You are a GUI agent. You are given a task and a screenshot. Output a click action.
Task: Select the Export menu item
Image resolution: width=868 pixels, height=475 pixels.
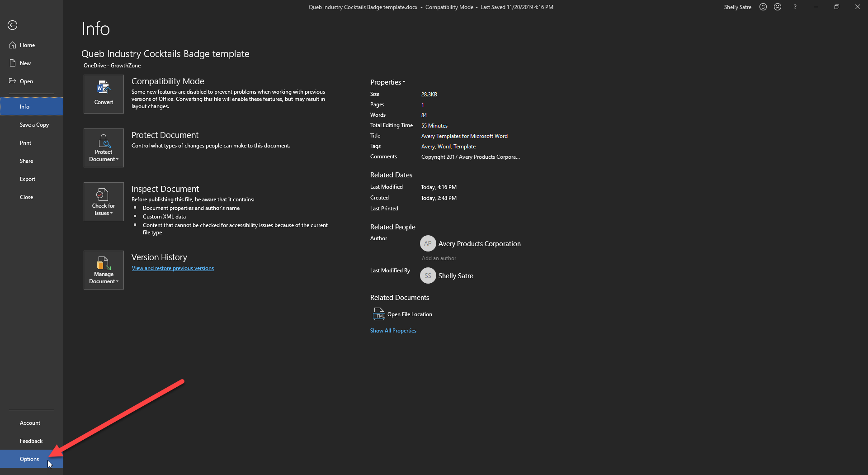(28, 179)
